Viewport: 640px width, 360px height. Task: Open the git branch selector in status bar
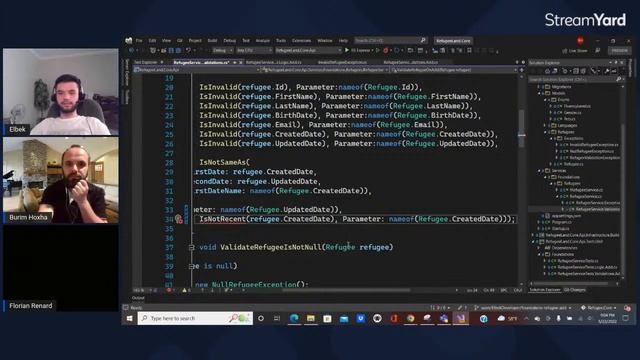click(523, 308)
